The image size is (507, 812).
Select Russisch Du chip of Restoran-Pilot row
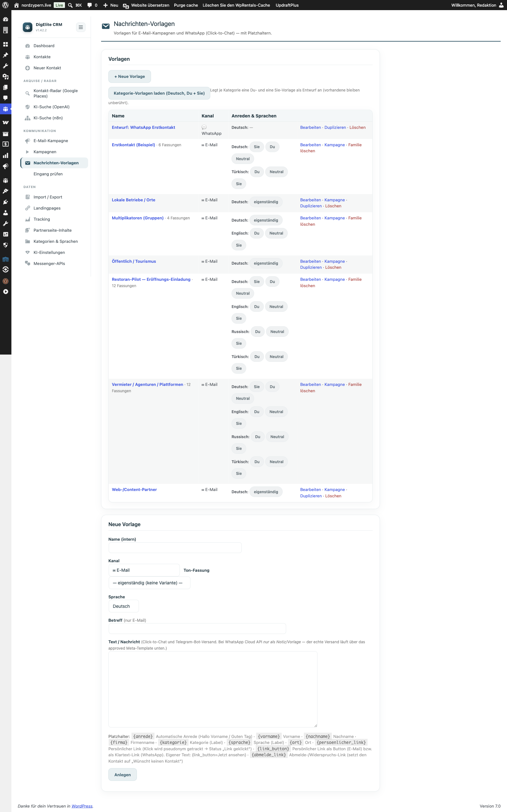click(258, 332)
